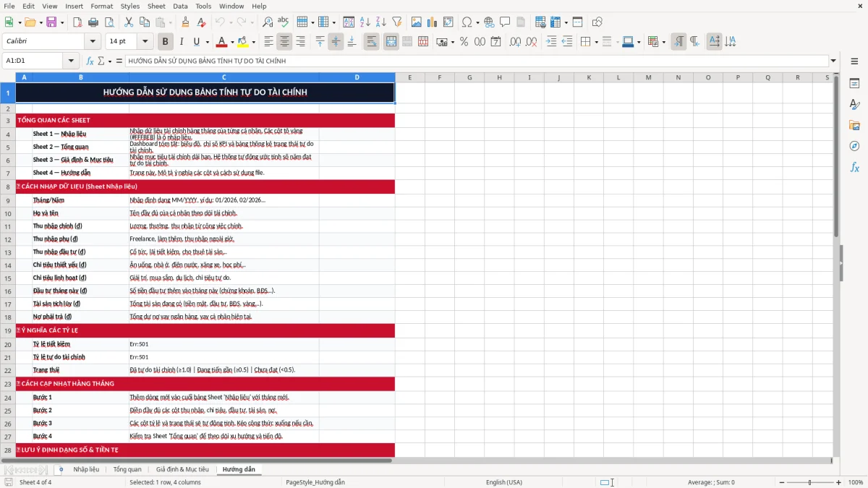Insert an image
The image size is (868, 488).
point(416,22)
